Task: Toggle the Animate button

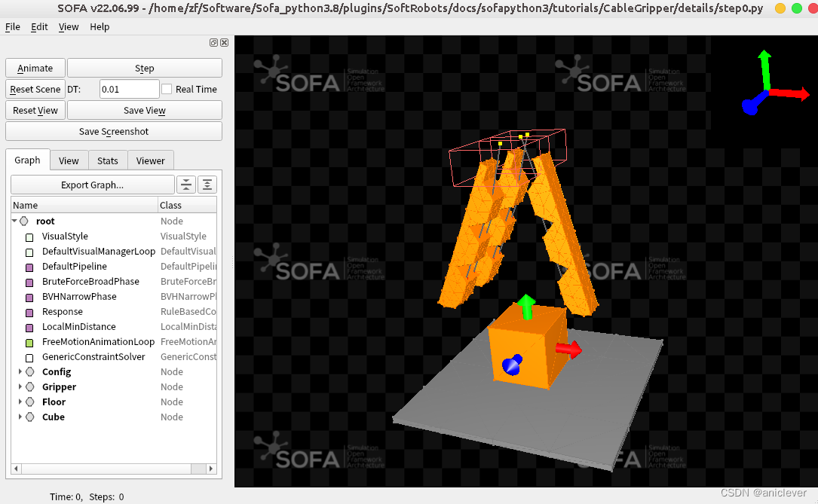Action: pos(35,68)
